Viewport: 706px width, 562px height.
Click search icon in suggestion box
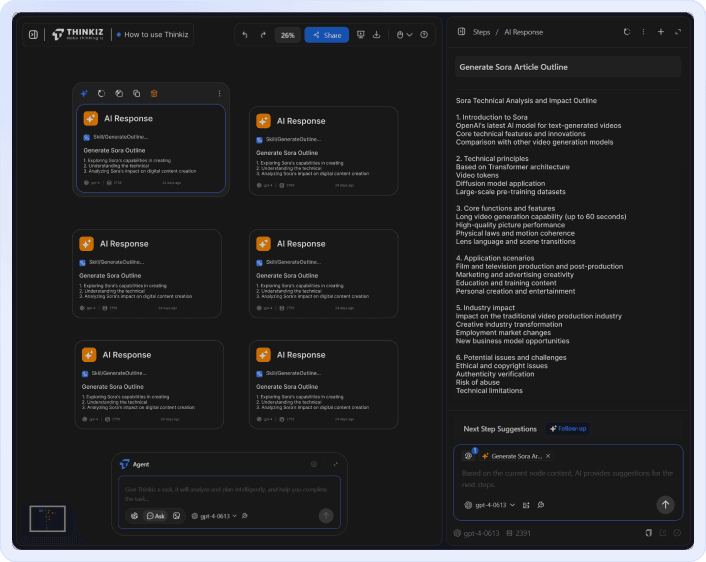(541, 505)
